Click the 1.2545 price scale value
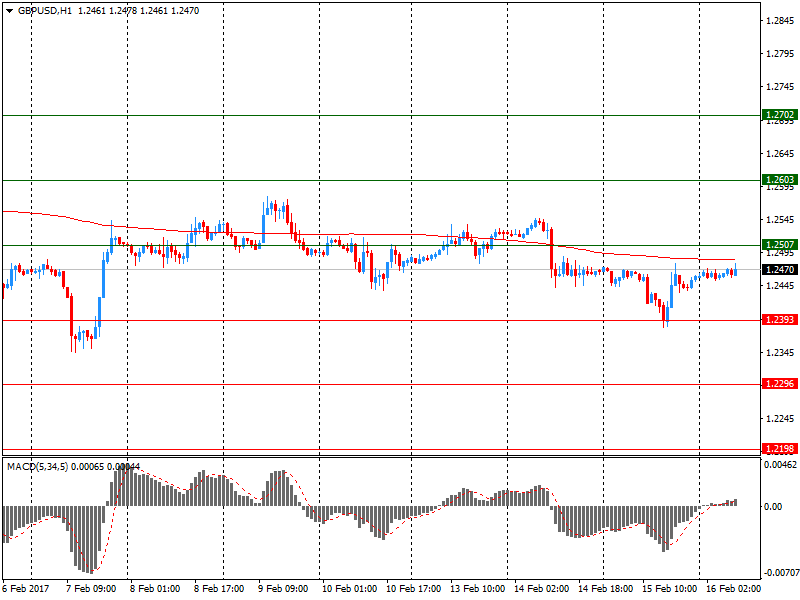The height and width of the screenshot is (600, 800). coord(780,220)
